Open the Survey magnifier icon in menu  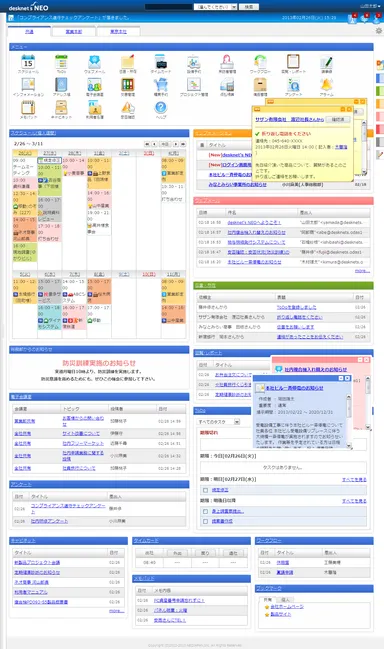pos(293,85)
